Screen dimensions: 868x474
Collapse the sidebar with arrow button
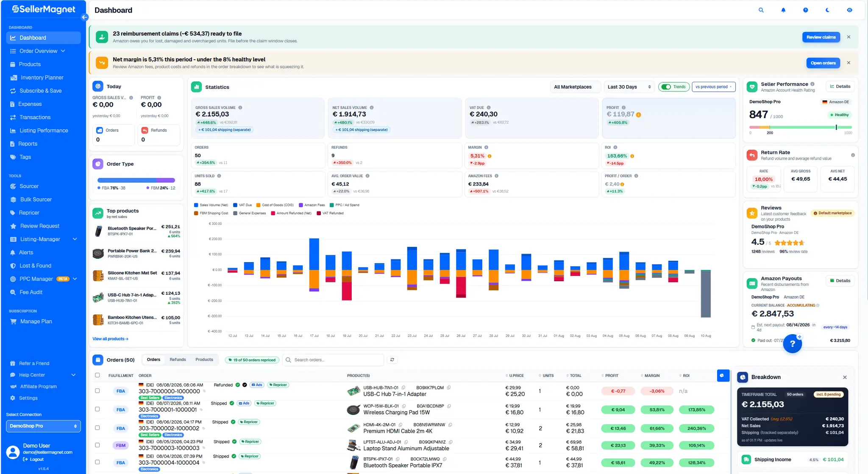click(84, 17)
